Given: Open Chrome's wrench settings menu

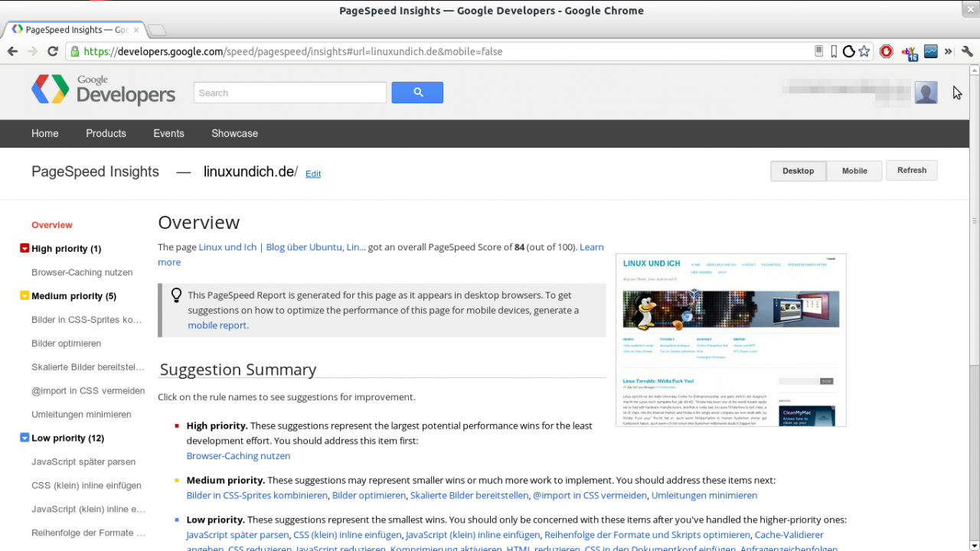Looking at the screenshot, I should point(967,51).
